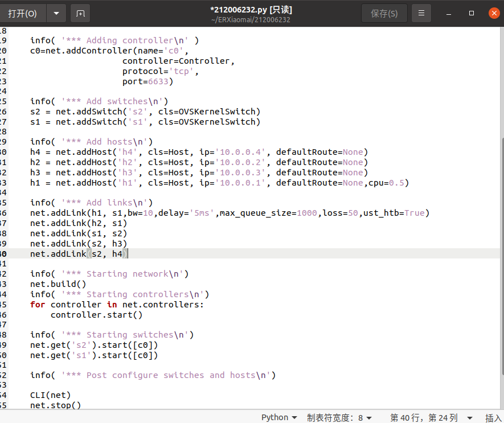The width and height of the screenshot is (504, 423).
Task: Click the file title 212006232.py in header
Action: tap(251, 10)
